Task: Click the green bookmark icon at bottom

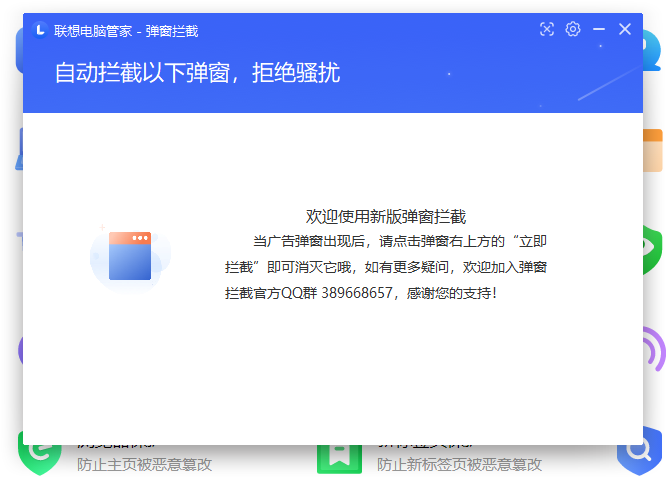Action: click(338, 455)
